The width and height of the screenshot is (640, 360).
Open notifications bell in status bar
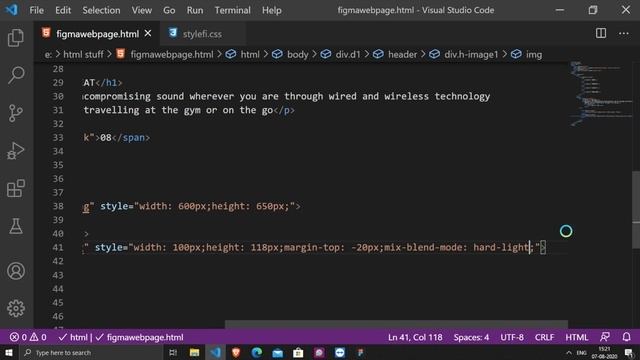(627, 337)
